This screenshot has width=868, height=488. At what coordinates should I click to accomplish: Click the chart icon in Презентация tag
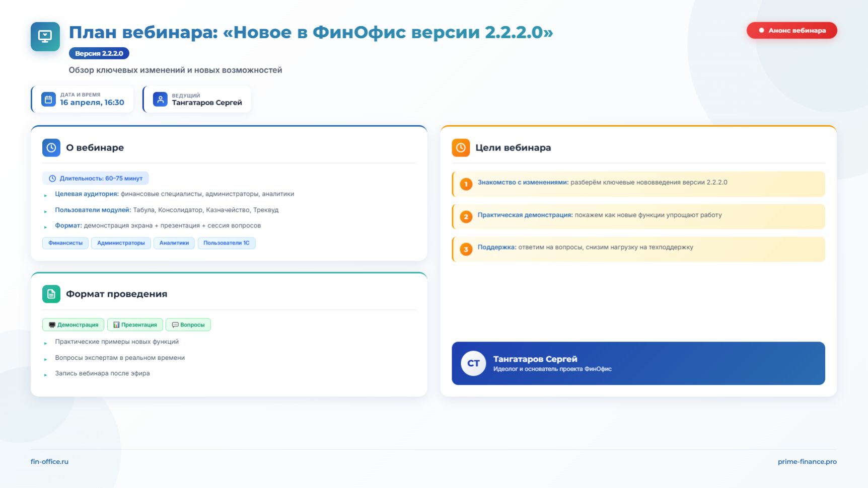[116, 325]
